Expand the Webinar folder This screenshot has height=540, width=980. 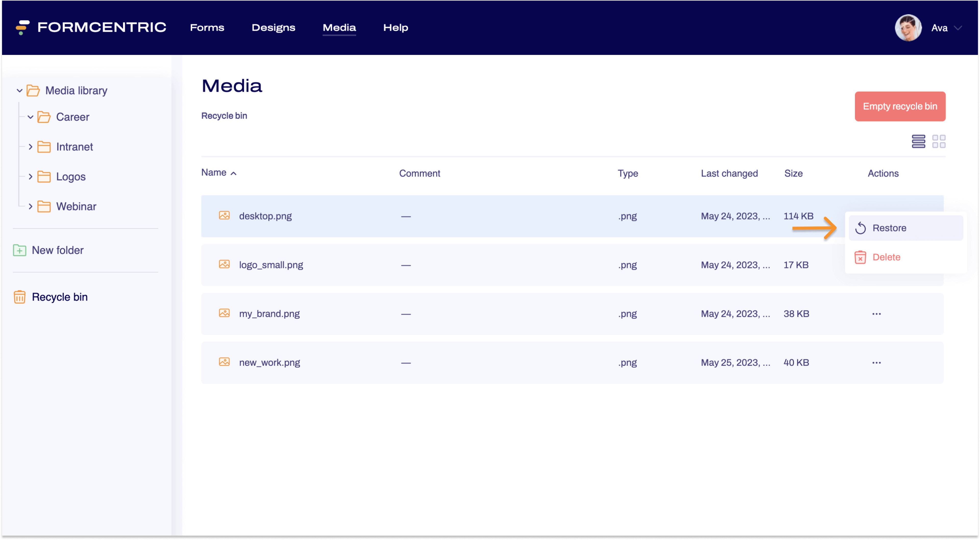click(30, 206)
